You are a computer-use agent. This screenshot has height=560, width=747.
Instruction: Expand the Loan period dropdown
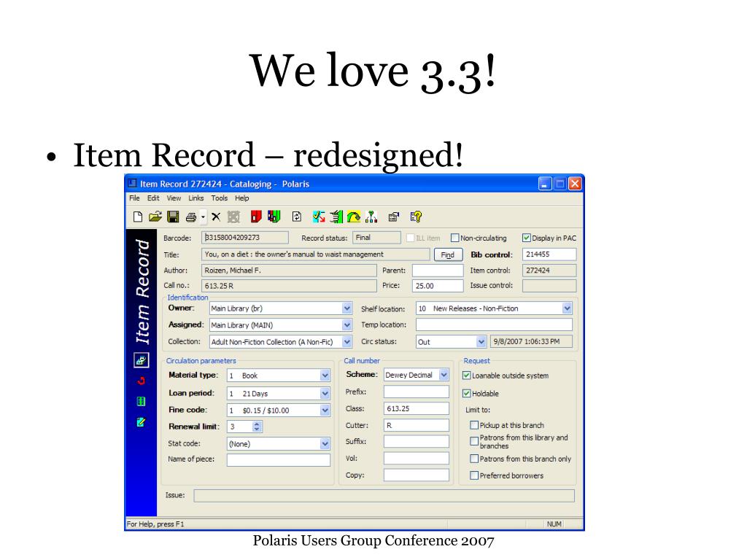325,394
